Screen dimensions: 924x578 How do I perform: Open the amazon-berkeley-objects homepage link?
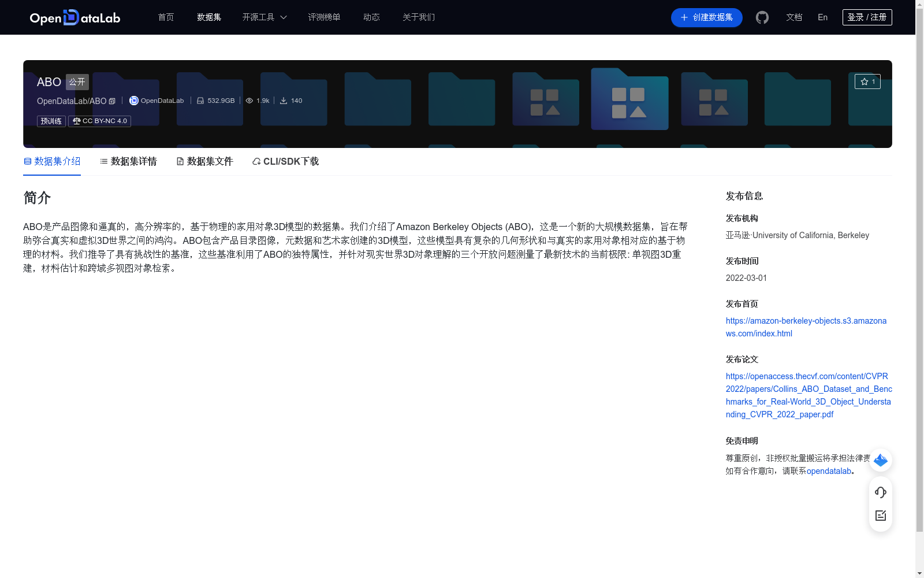806,327
